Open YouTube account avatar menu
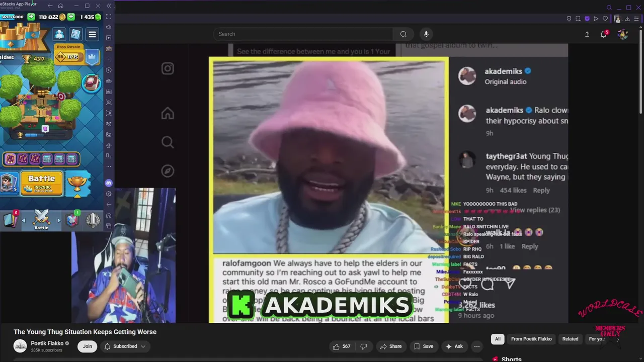644x362 pixels. pos(623,34)
